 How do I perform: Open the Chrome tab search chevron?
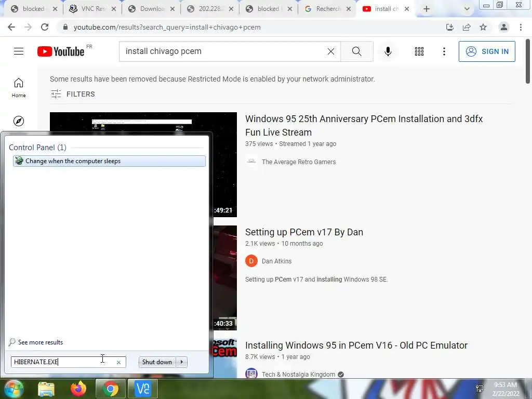(x=467, y=9)
